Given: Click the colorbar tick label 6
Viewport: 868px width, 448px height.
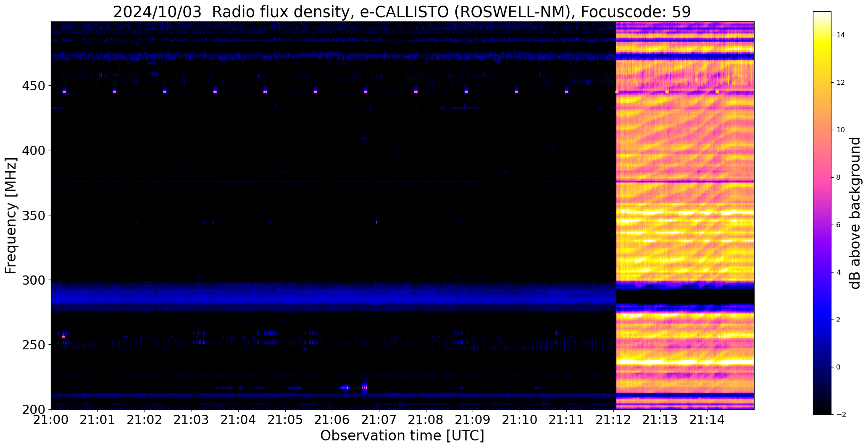Looking at the screenshot, I should pos(839,225).
